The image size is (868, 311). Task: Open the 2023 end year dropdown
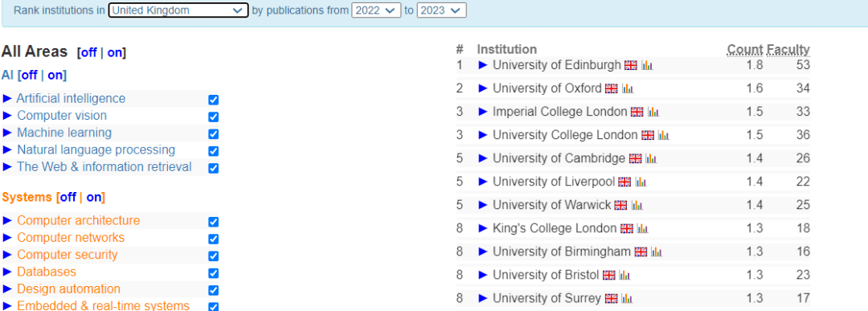[441, 10]
